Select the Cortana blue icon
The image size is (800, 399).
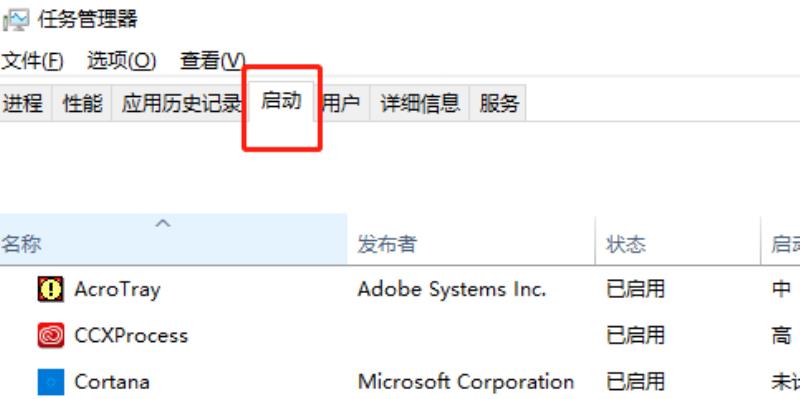coord(51,382)
